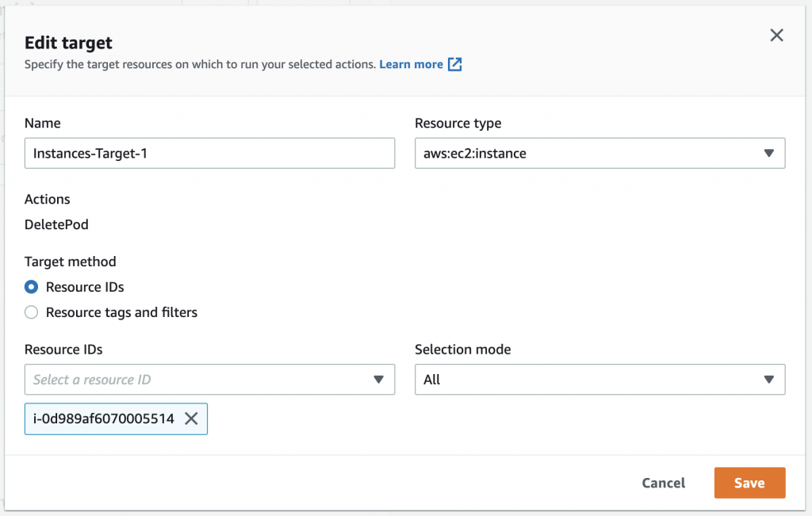The height and width of the screenshot is (516, 812).
Task: Click the DeletePod action text
Action: (56, 224)
